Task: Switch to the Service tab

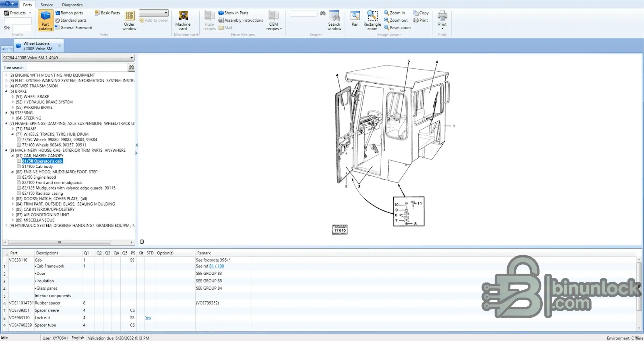Action: 47,5
